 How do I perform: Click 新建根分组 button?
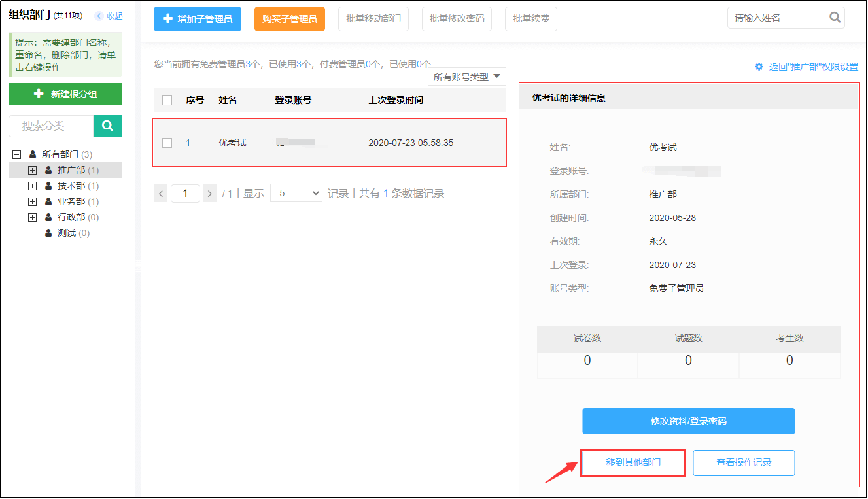pos(65,94)
